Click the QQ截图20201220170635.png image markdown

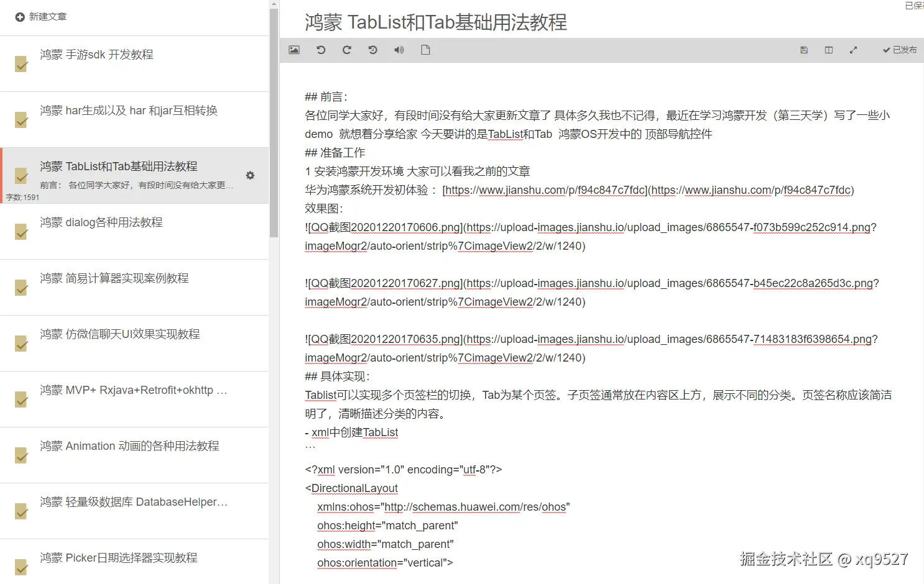(x=591, y=349)
